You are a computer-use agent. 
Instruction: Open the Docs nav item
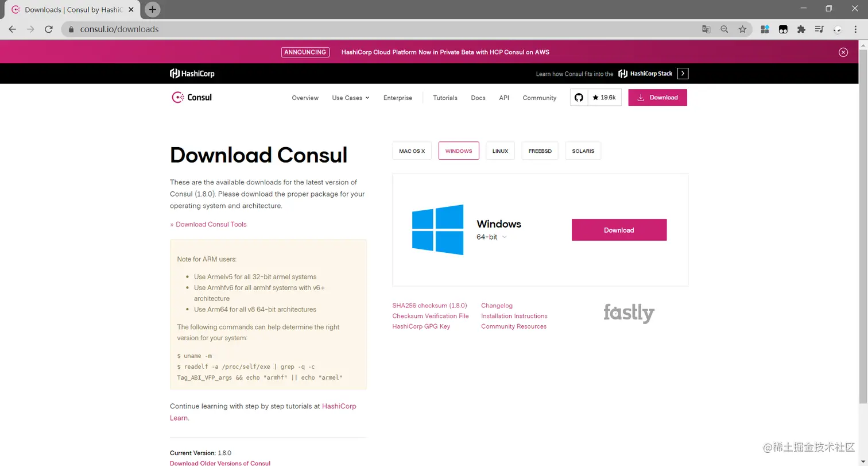click(478, 98)
